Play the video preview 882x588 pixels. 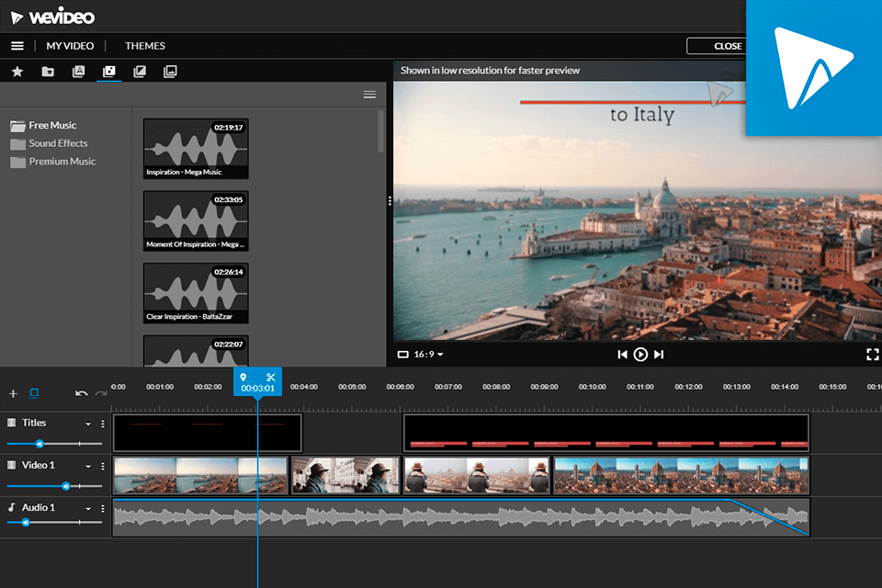coord(640,355)
